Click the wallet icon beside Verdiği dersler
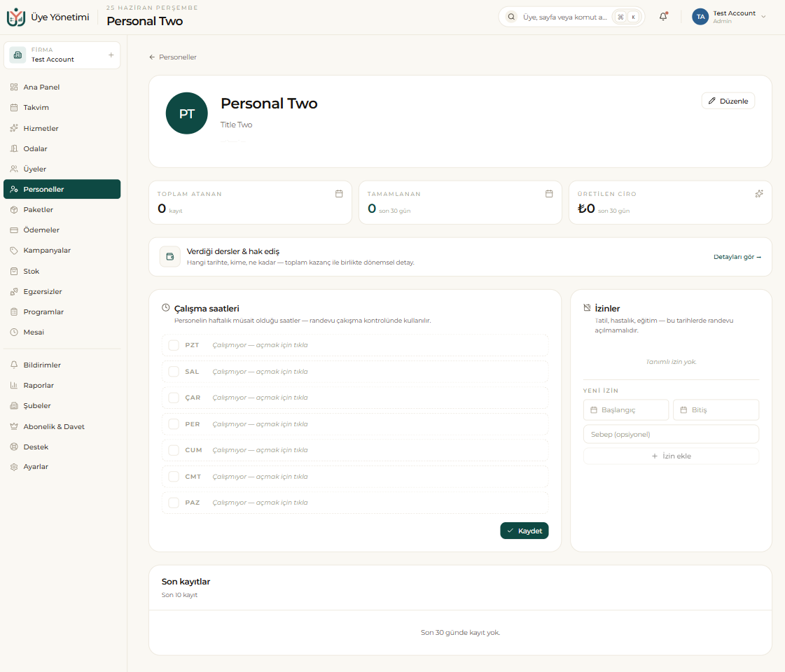The image size is (785, 672). pyautogui.click(x=170, y=257)
